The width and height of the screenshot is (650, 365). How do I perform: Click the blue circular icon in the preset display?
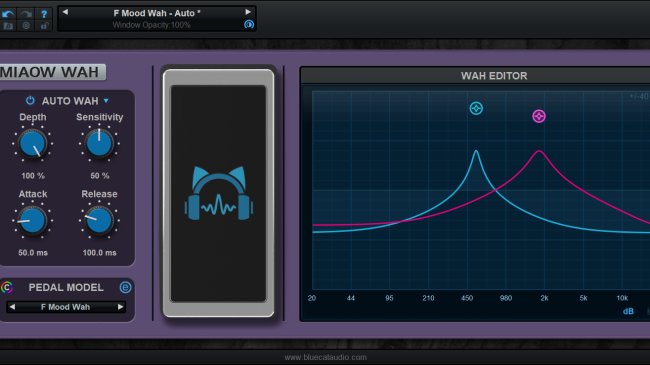click(x=249, y=24)
